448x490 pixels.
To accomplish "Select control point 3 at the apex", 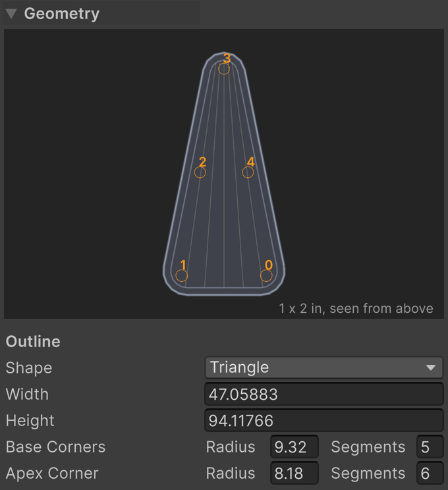I will coord(224,68).
